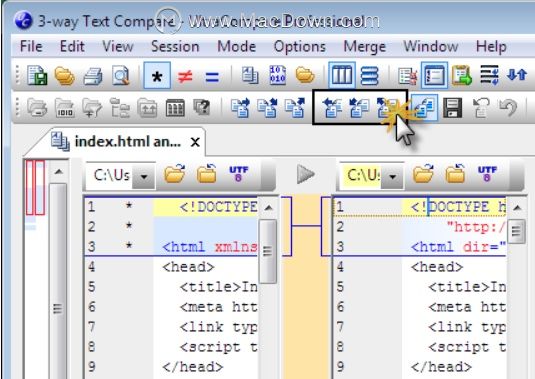The height and width of the screenshot is (379, 535).
Task: Expand the right pane path dropdown arrow
Action: tap(393, 176)
